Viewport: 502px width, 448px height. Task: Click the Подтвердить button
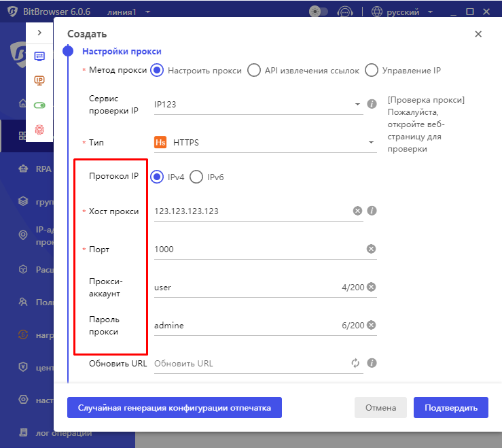click(x=450, y=408)
